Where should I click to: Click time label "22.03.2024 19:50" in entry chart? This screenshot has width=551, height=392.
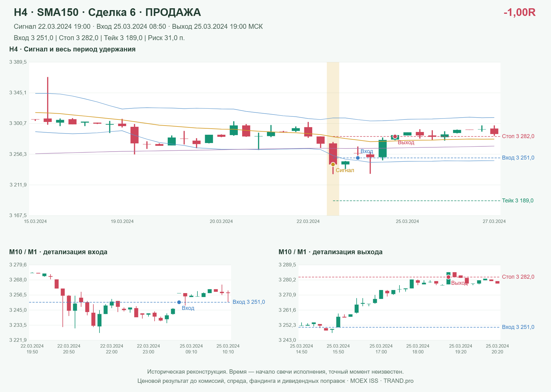32,349
